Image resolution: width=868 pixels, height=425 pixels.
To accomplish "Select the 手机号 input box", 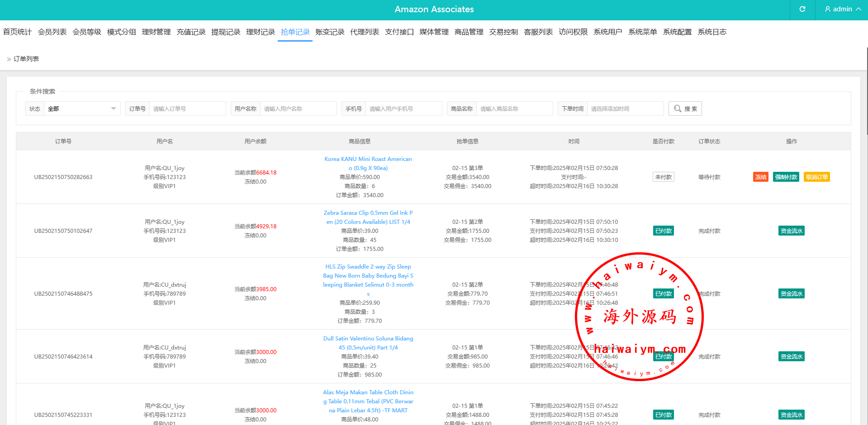I will click(x=403, y=109).
